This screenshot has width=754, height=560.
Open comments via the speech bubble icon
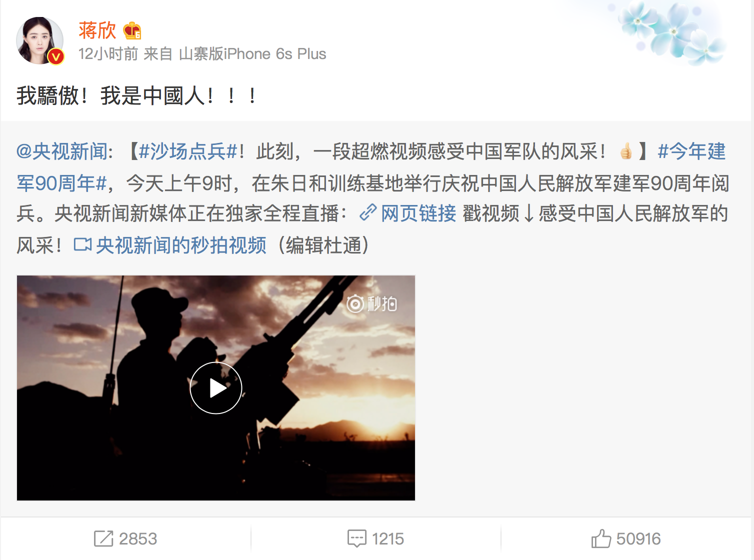(x=357, y=538)
